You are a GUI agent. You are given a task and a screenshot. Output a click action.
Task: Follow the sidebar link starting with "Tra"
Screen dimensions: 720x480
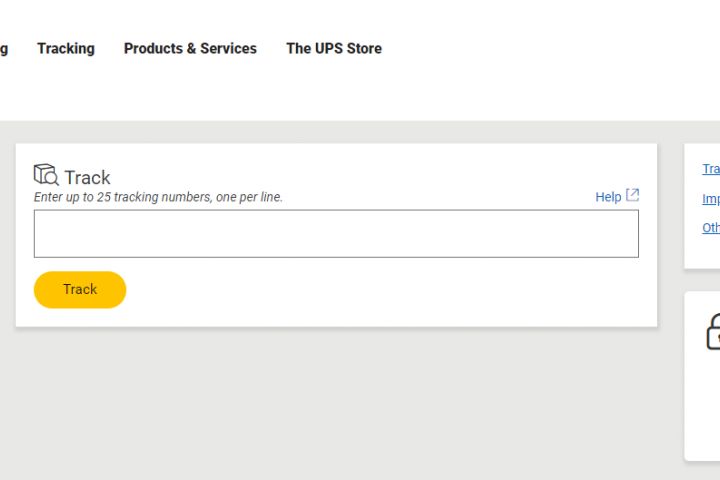click(x=711, y=169)
